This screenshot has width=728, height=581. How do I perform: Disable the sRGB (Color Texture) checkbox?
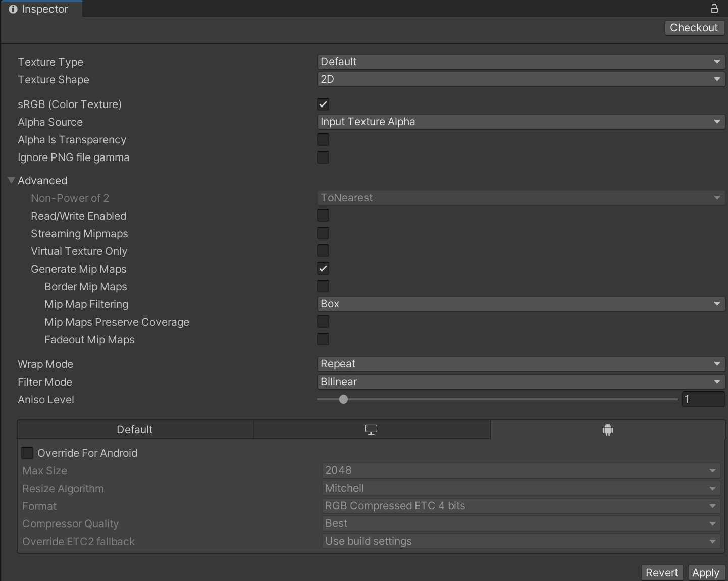click(x=323, y=104)
